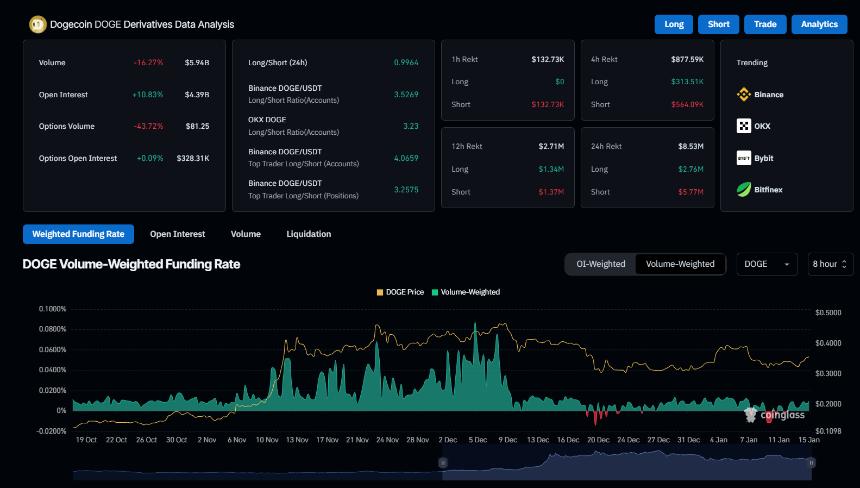Click 24h Rekt Short value $5.77M
860x488 pixels.
coord(691,192)
